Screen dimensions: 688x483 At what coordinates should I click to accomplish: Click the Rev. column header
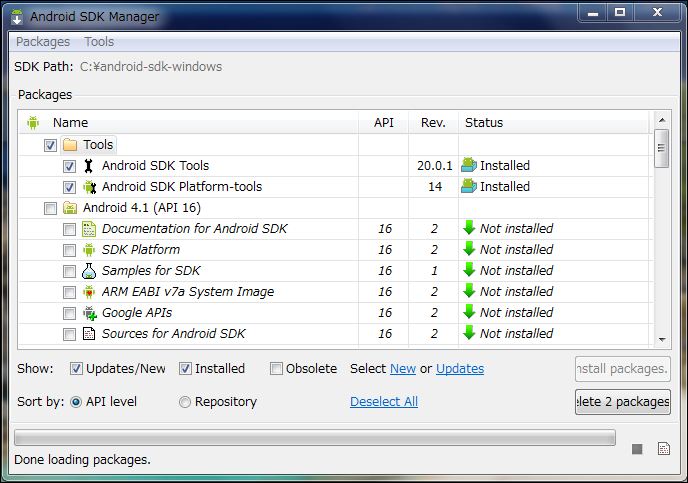pos(434,122)
